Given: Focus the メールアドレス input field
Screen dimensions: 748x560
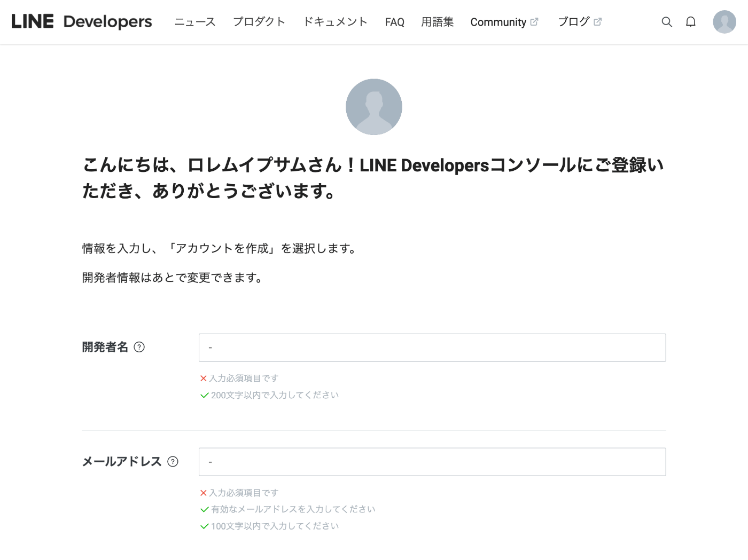Looking at the screenshot, I should pyautogui.click(x=432, y=462).
